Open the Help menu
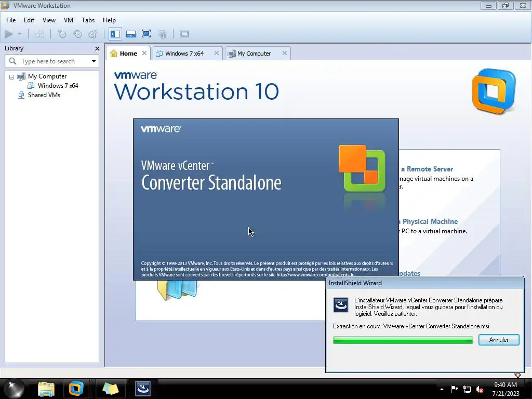This screenshot has width=532, height=399. click(x=109, y=20)
